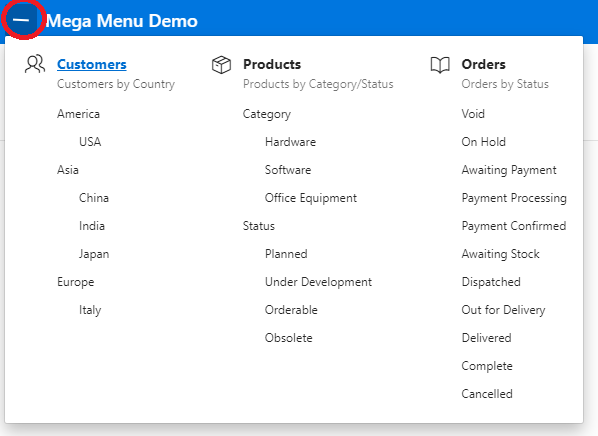Select China under Asia

(94, 198)
